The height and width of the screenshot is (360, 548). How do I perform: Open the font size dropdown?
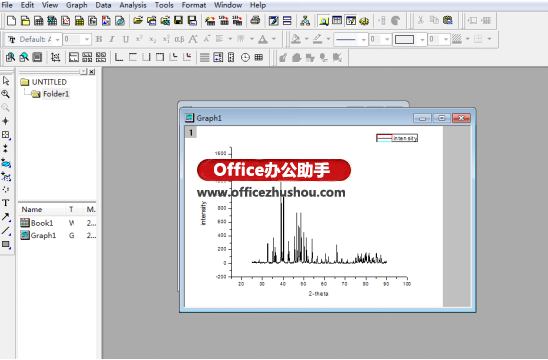(87, 39)
